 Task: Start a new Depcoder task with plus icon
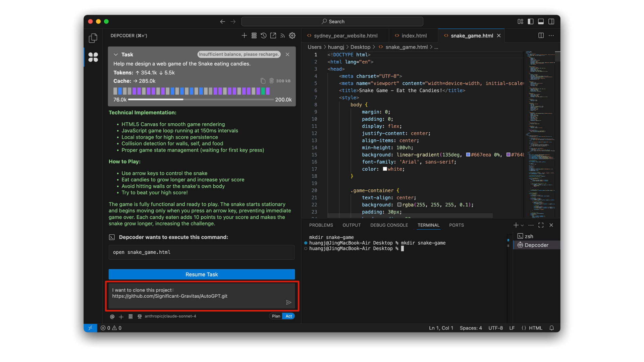point(244,36)
